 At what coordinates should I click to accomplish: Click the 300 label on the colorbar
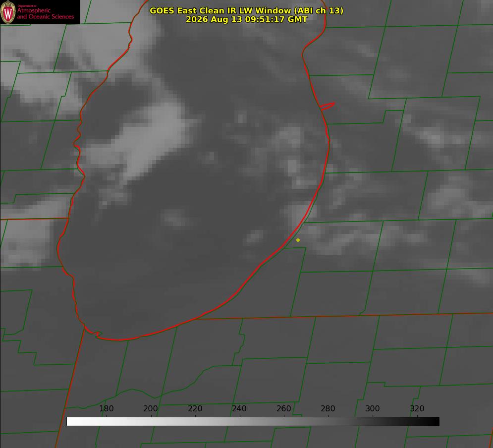click(372, 408)
